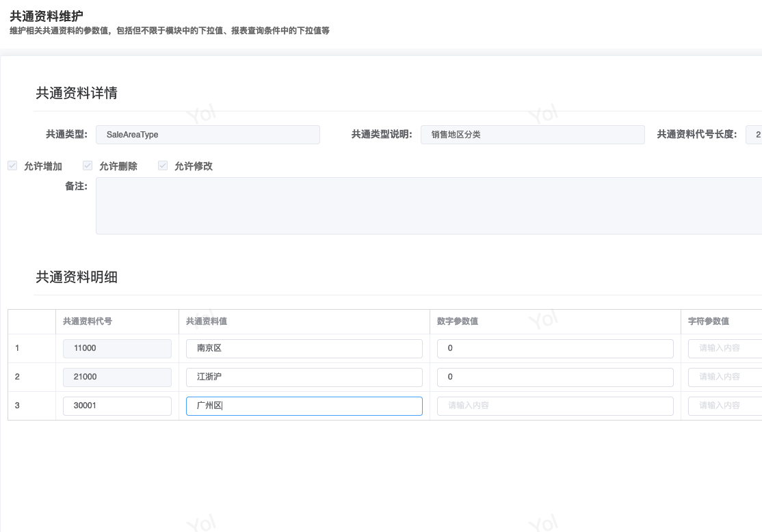Click the 广州区 value field
The height and width of the screenshot is (532, 762).
tap(304, 405)
